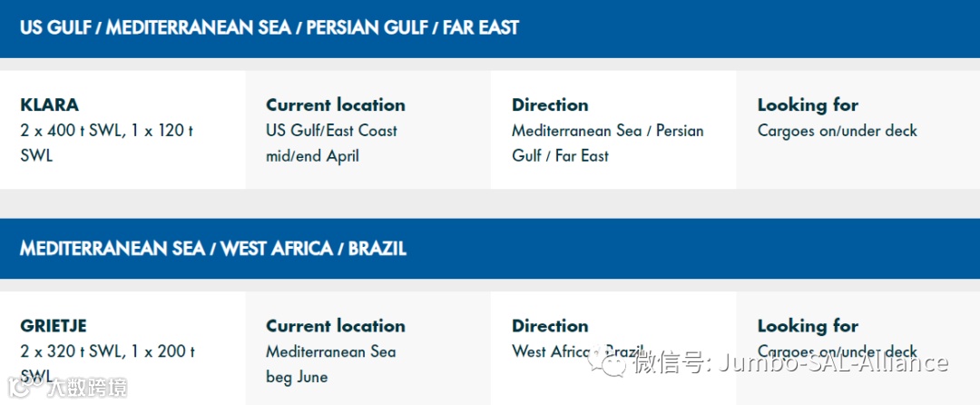The image size is (980, 405).
Task: Select the US Gulf / Mediterranean Sea header
Action: point(269,28)
